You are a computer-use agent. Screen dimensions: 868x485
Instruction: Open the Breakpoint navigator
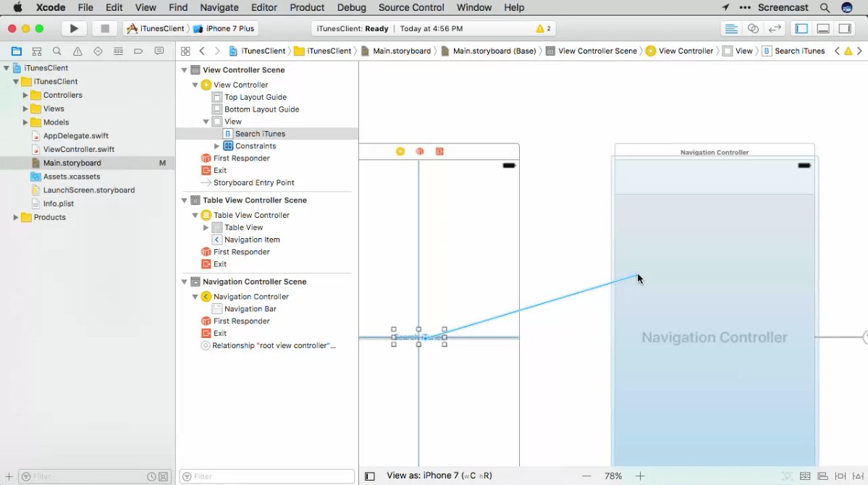[138, 51]
